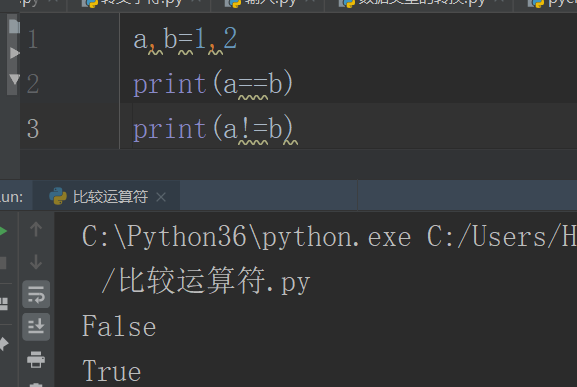Click the Up the Stack Trace arrow
The image size is (577, 387).
click(36, 229)
